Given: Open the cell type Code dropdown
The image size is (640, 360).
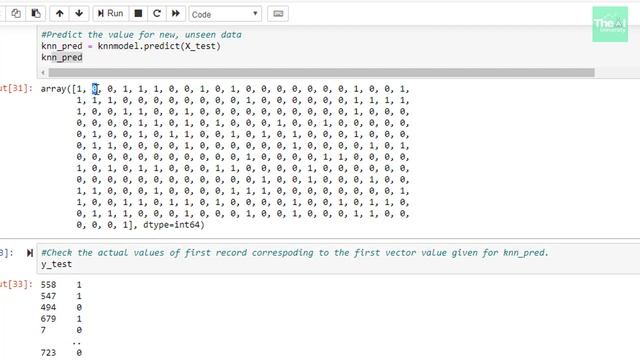Looking at the screenshot, I should [x=225, y=14].
